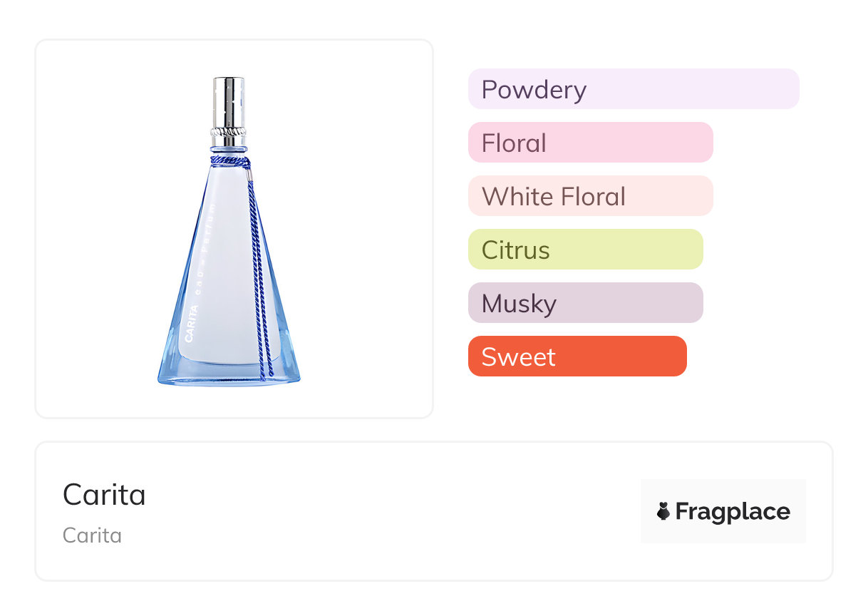Click the Fragplace logo badge
This screenshot has width=868, height=616.
723,511
